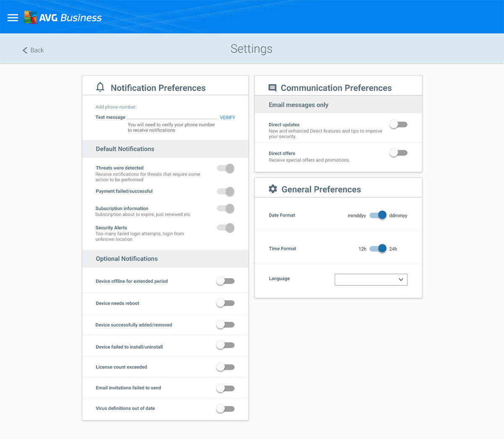
Task: Click the 'General Preferences' heading
Action: point(321,189)
